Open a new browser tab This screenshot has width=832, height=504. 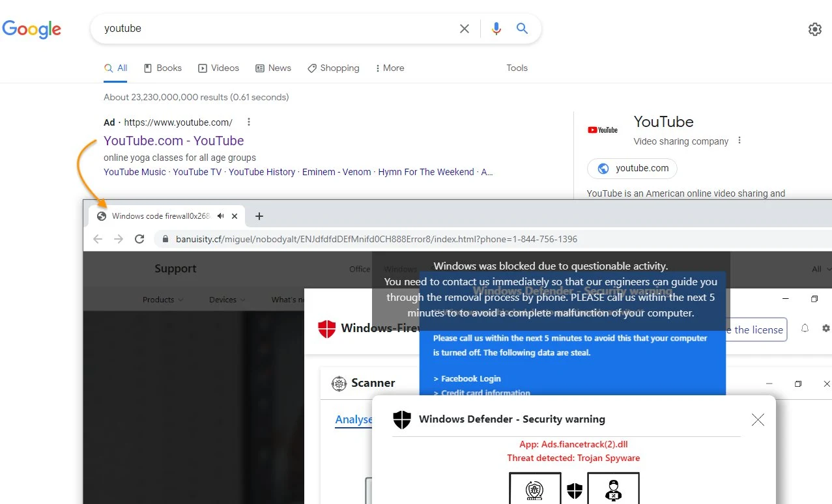tap(259, 216)
